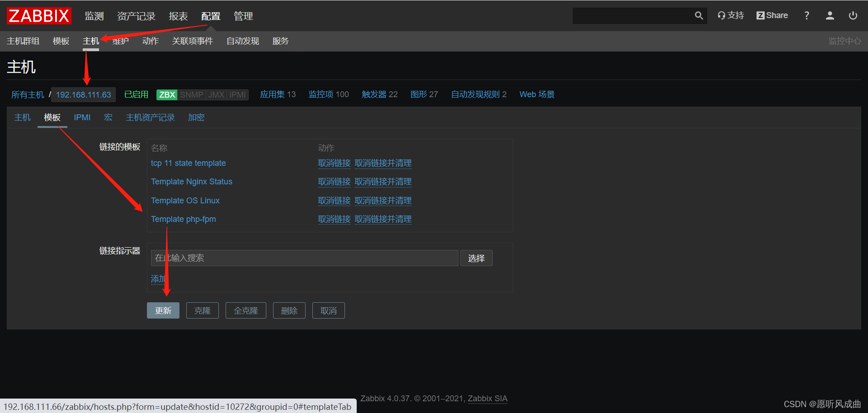
Task: Open the 配置 top menu
Action: (211, 16)
